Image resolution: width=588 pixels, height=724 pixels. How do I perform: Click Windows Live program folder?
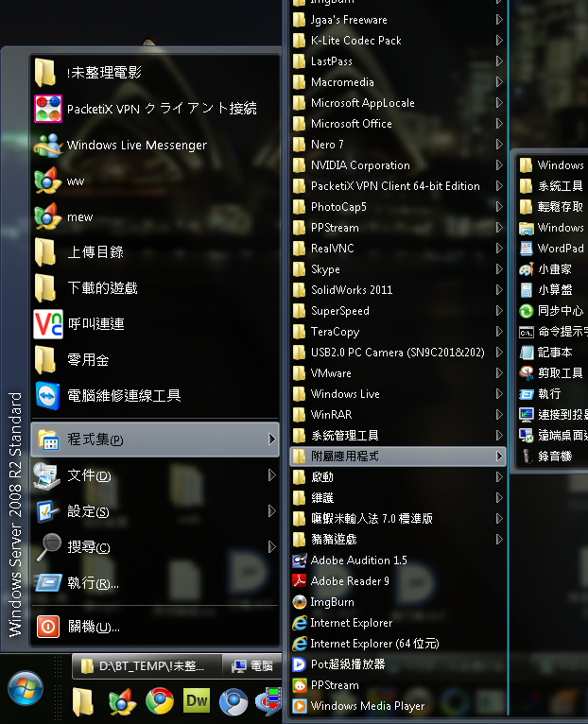398,394
